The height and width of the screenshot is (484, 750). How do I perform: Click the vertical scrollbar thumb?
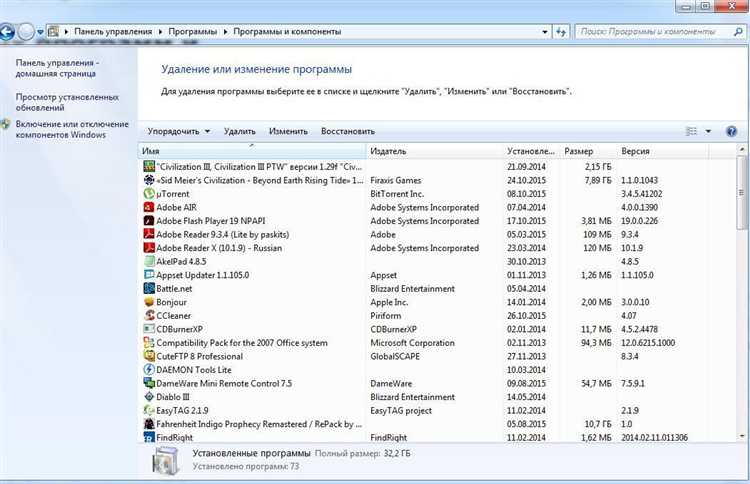[x=741, y=193]
